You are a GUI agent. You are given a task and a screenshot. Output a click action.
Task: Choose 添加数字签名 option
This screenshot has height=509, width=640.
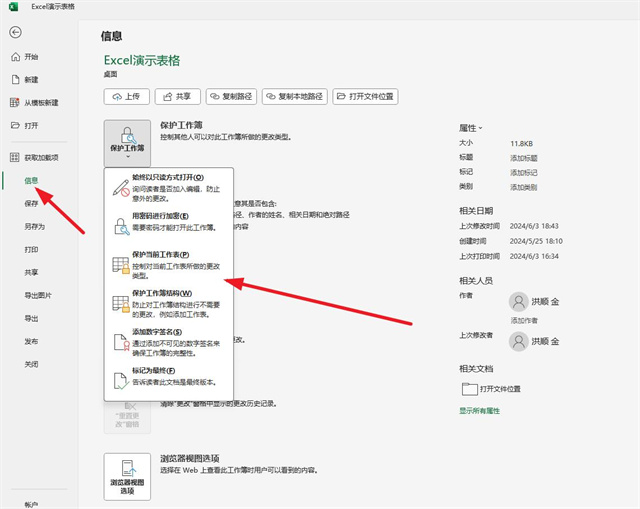[x=168, y=342]
